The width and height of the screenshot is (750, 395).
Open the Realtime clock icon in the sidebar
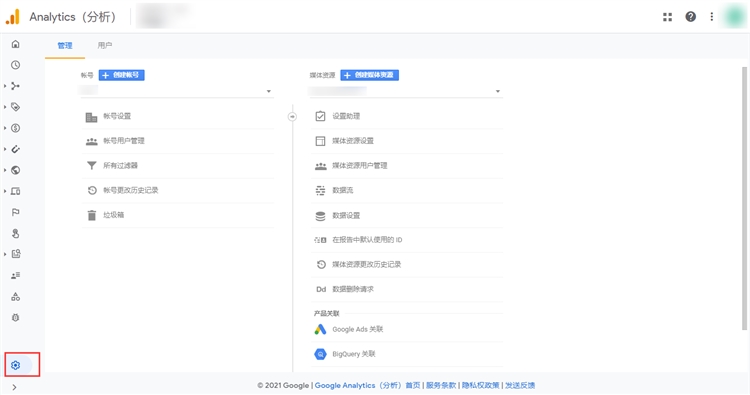pos(16,65)
